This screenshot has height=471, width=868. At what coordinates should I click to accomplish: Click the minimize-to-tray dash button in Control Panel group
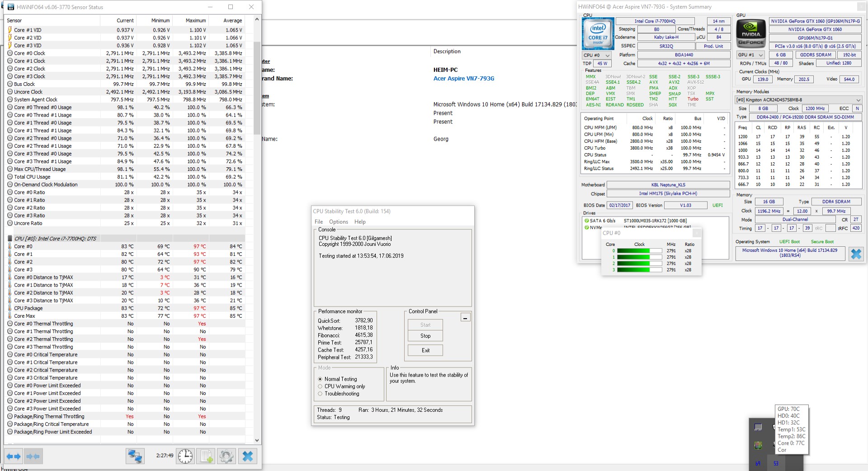pyautogui.click(x=465, y=317)
